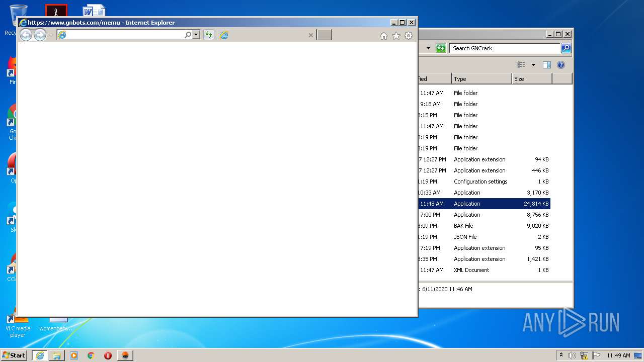644x362 pixels.
Task: Select the 1,421 KB Application extension row
Action: [484, 259]
